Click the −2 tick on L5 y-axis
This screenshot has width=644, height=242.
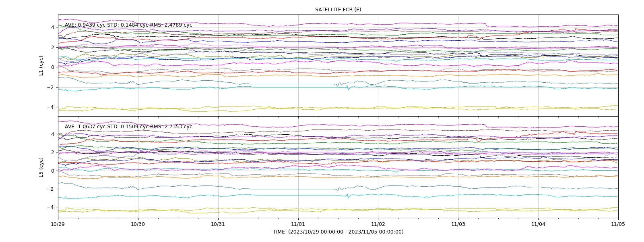51,189
